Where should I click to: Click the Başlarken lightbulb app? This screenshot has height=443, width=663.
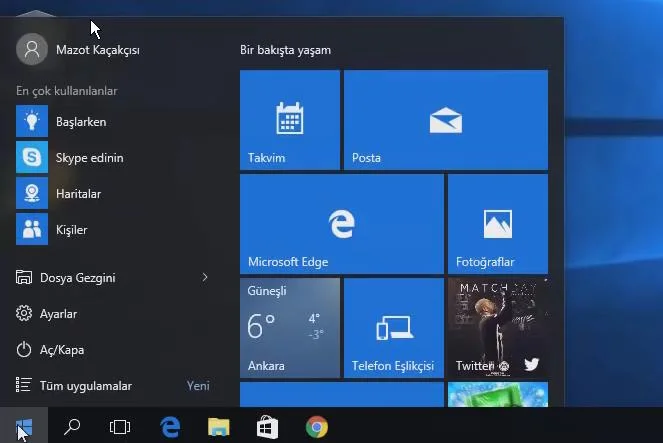80,122
